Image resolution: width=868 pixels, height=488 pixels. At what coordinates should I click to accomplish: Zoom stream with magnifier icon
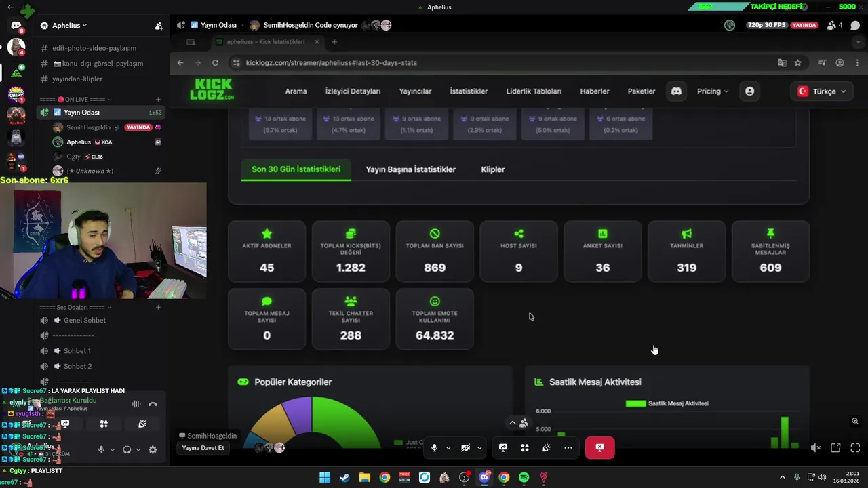point(855,421)
